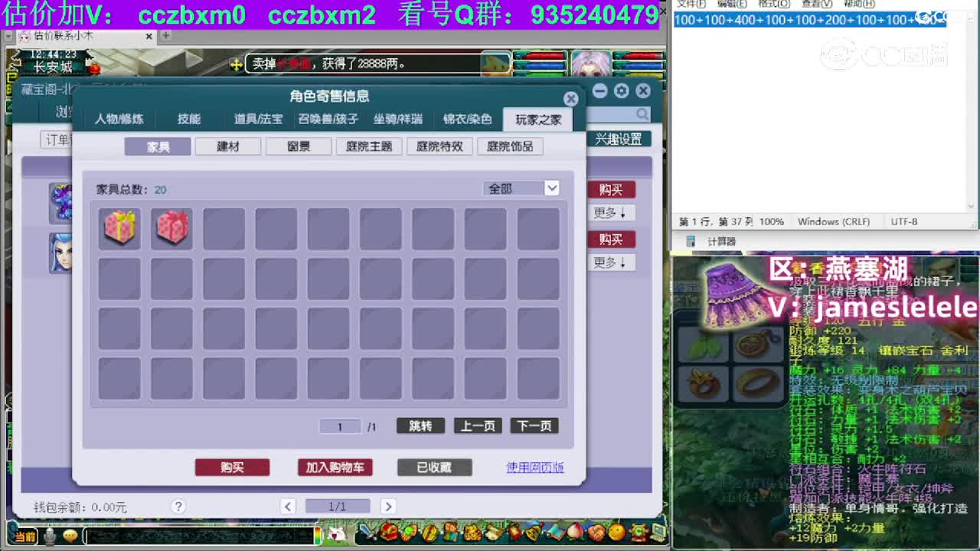Click the wallet help question mark icon

(x=178, y=507)
